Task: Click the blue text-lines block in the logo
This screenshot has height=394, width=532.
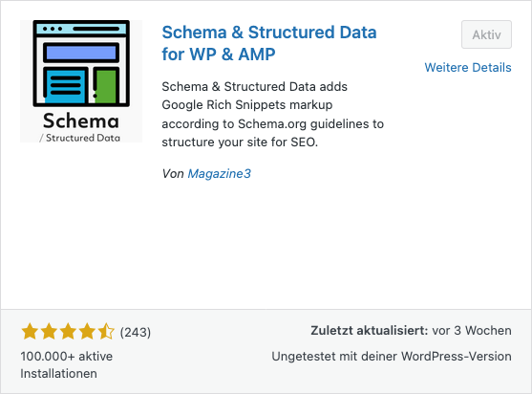Action: [65, 86]
